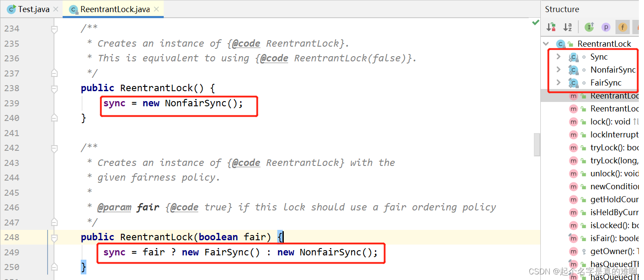
Task: Click line number 239 in the gutter
Action: (x=12, y=103)
